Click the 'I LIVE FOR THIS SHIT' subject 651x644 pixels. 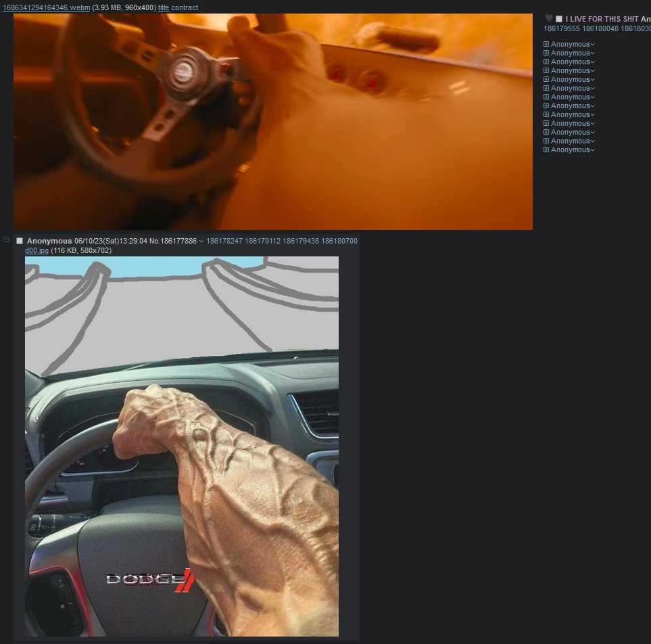(x=602, y=19)
